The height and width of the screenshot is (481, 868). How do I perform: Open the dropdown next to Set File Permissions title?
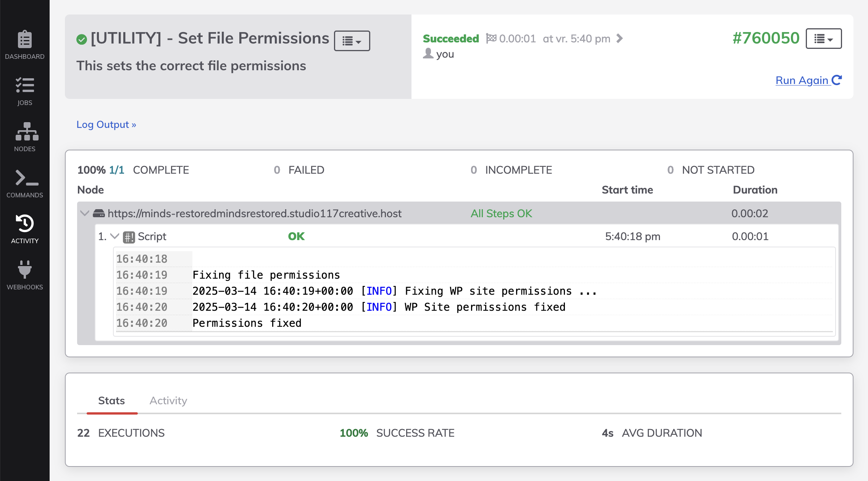[x=352, y=40]
